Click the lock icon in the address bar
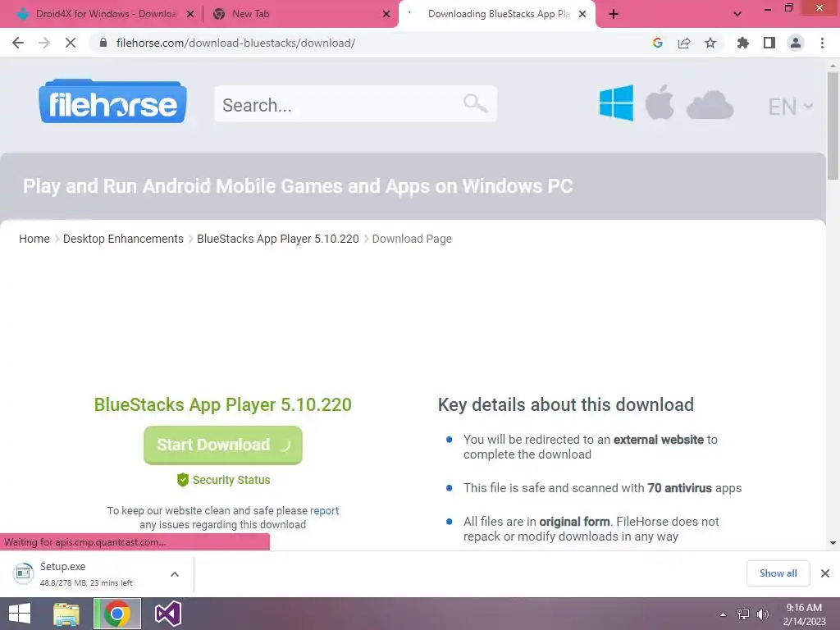 coord(103,43)
